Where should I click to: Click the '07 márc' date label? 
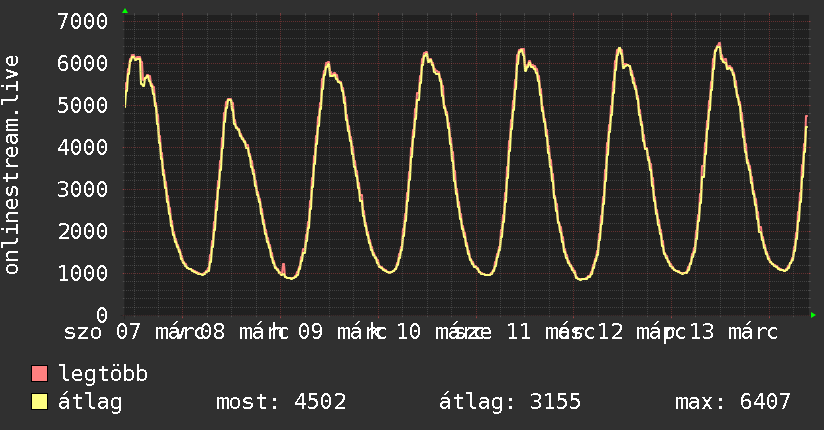coord(160,332)
